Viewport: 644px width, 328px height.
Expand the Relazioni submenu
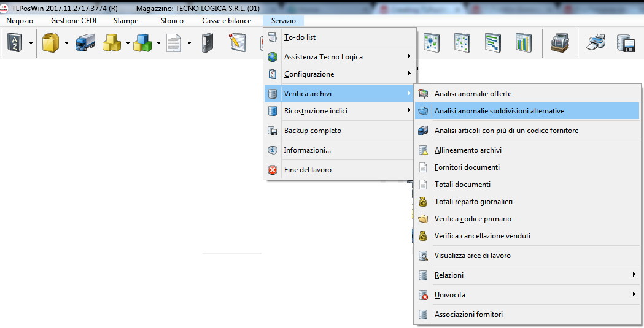[528, 275]
